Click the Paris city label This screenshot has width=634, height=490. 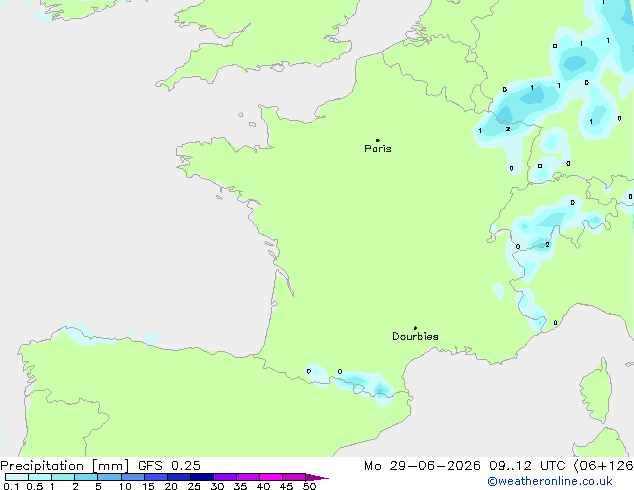pos(378,149)
